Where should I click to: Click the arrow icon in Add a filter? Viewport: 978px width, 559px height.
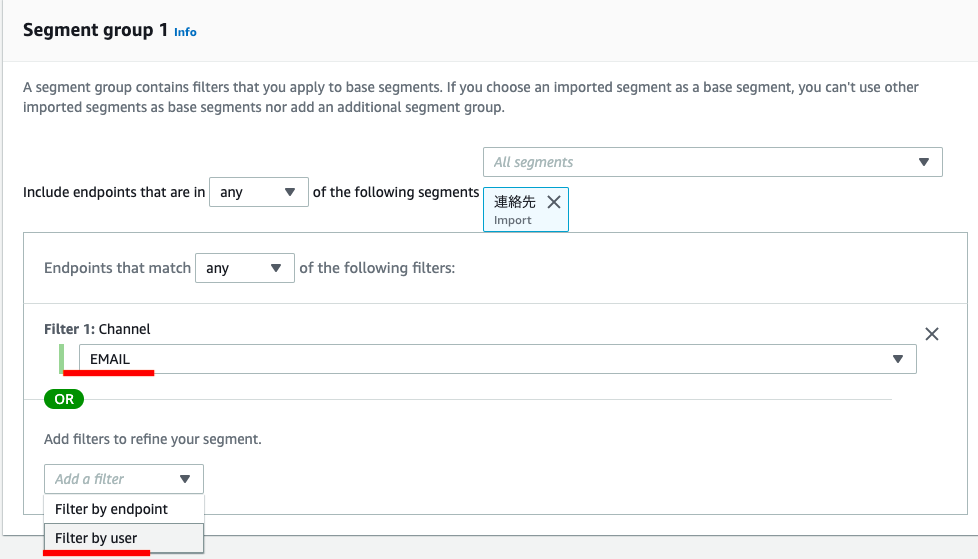click(185, 479)
